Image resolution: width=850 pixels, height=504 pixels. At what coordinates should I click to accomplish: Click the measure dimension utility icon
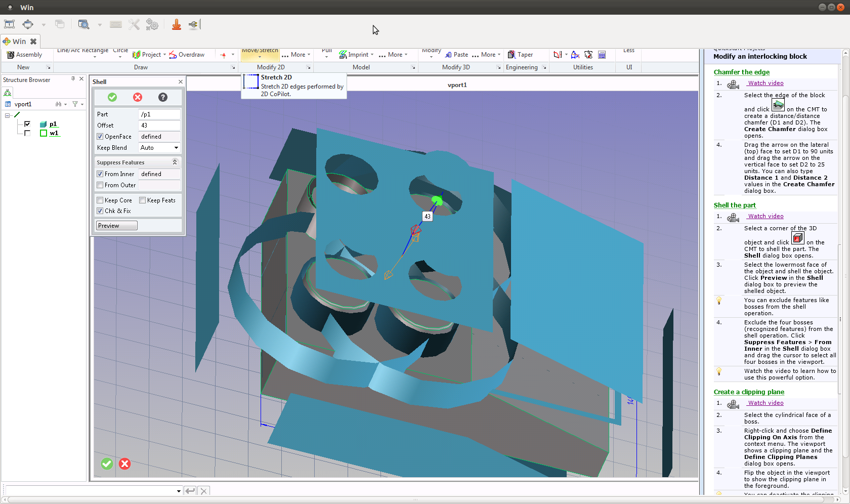[575, 55]
